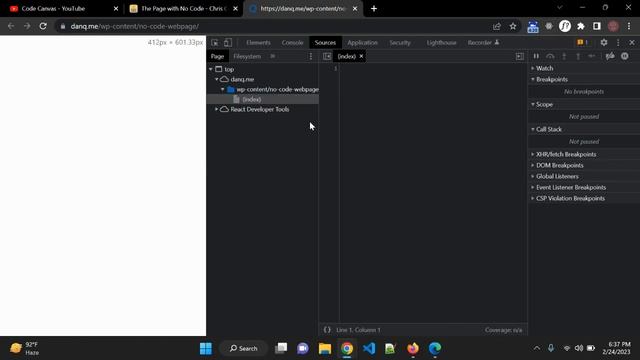Viewport: 640px width, 360px height.
Task: Click the browser reload button
Action: [x=43, y=26]
